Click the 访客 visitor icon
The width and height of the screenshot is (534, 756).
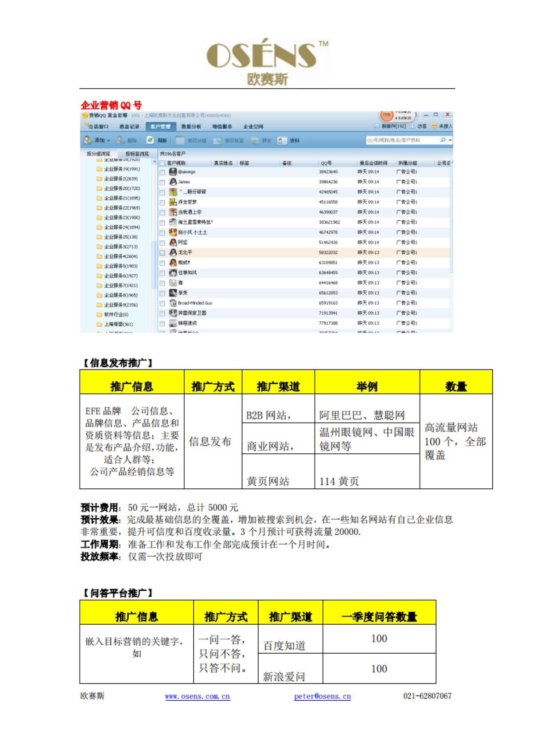tap(413, 126)
